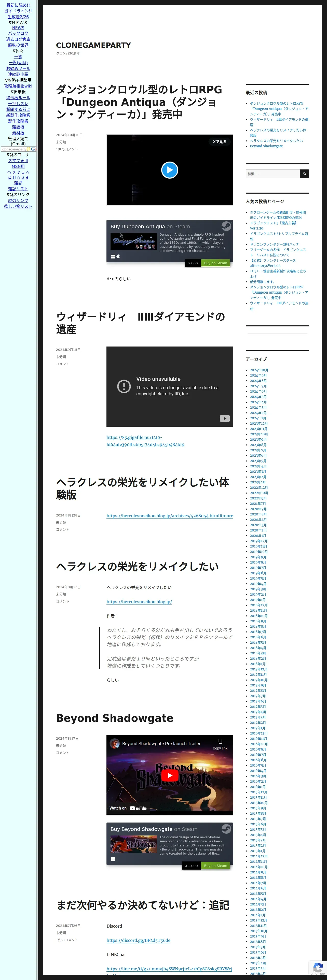This screenshot has width=327, height=980.
Task: Click the reCAPTCHA badge
Action: (x=318, y=968)
